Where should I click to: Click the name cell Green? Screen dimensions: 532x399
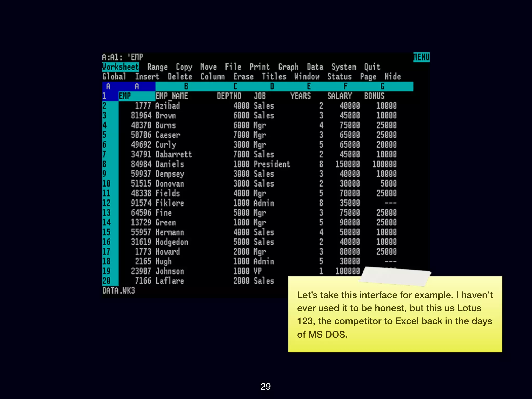point(166,223)
